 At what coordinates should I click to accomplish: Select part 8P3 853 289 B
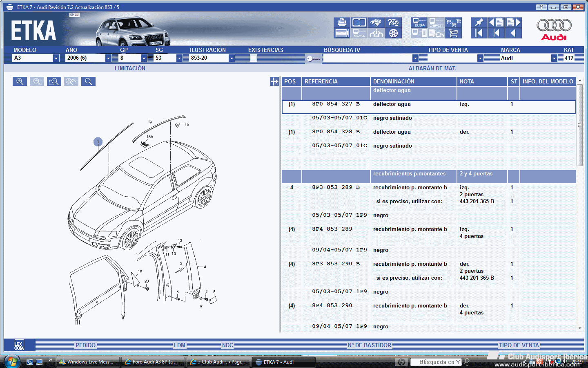[x=336, y=187]
